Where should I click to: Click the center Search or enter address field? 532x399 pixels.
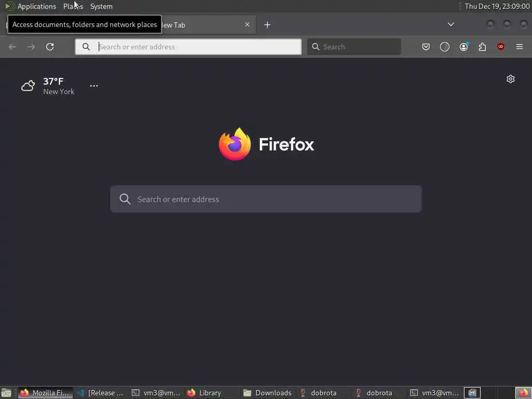pyautogui.click(x=265, y=199)
